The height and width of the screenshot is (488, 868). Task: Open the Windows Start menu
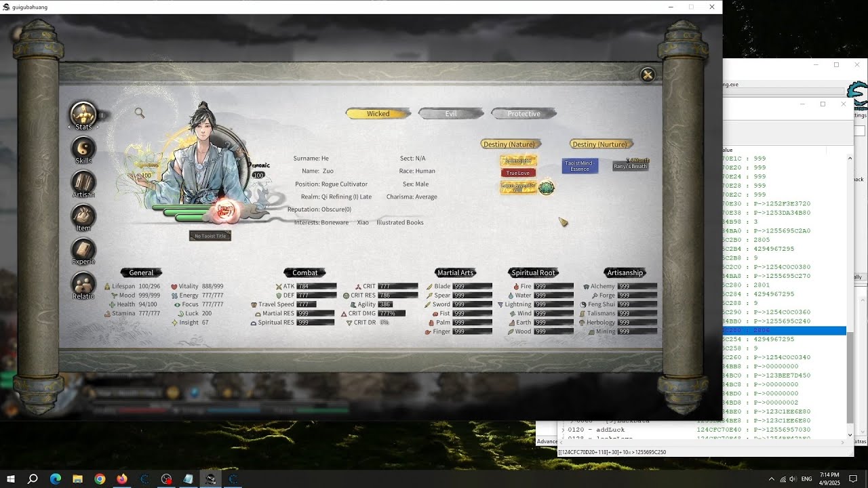11,479
